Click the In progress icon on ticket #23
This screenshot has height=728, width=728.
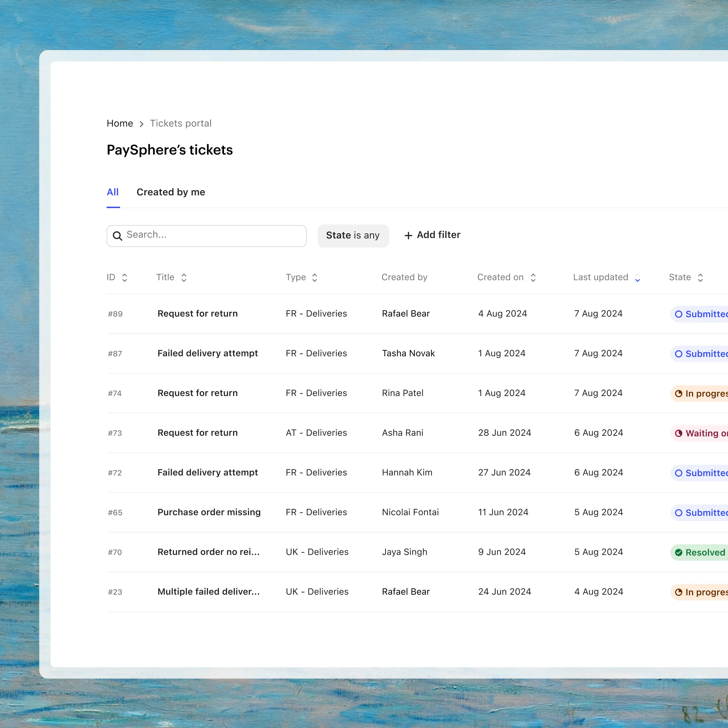click(x=679, y=592)
